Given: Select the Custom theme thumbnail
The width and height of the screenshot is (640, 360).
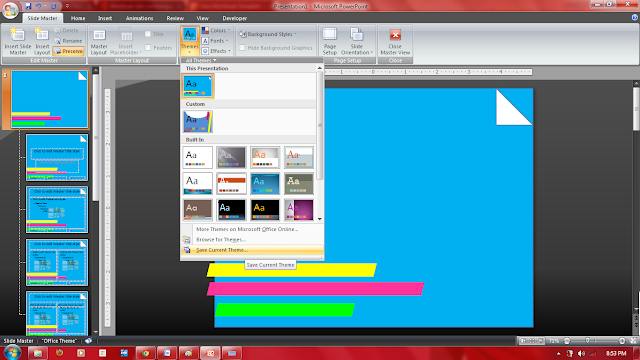Looking at the screenshot, I should pyautogui.click(x=198, y=122).
